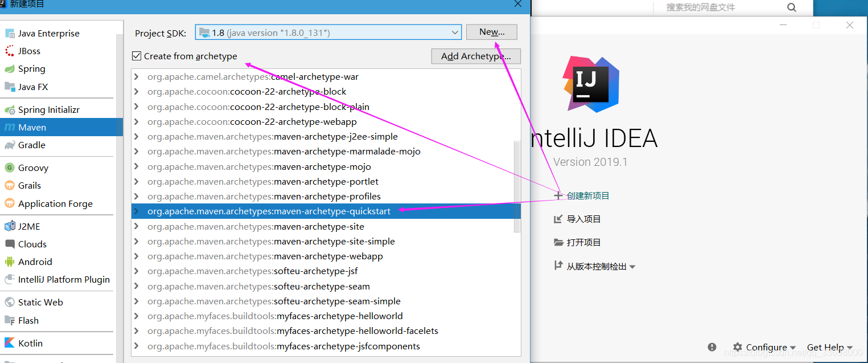Select myfaces-archetype-jsfcomponents archetype
The image size is (868, 363).
click(x=323, y=346)
